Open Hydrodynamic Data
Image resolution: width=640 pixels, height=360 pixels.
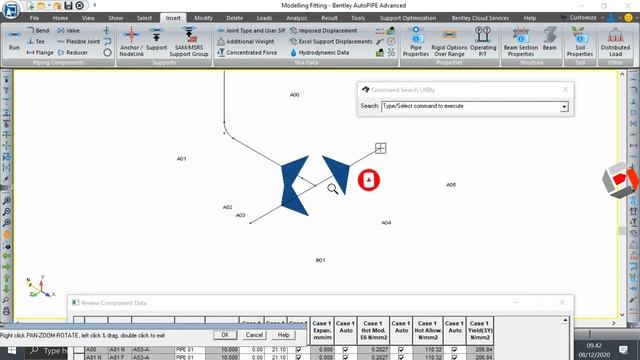coord(320,53)
